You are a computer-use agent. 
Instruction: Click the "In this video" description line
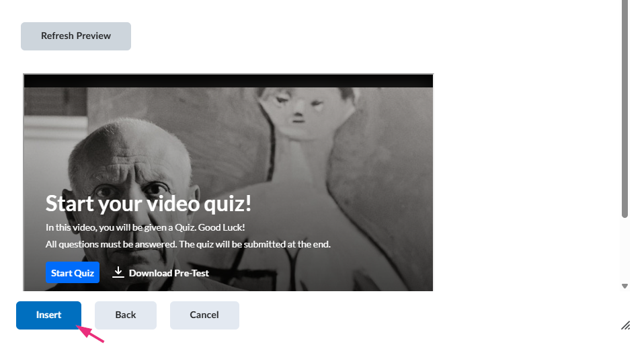coord(145,227)
